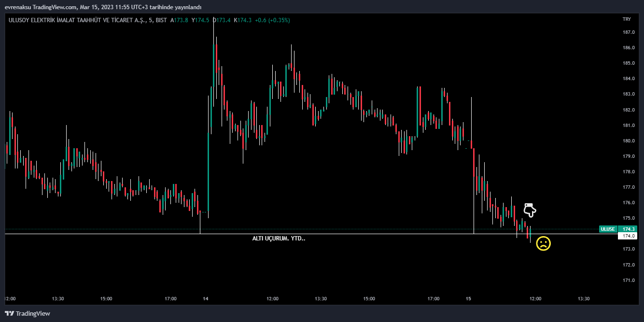
Task: Click the ULUSE symbol tag
Action: point(608,229)
